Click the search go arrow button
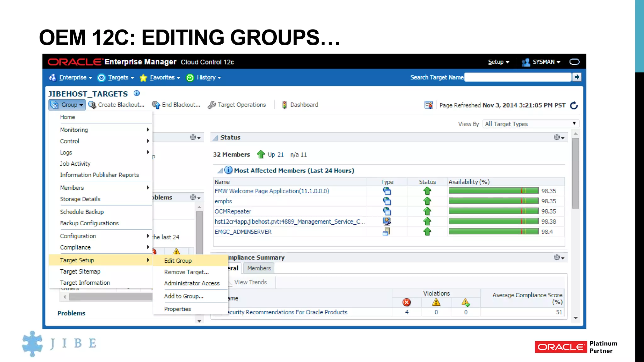 tap(577, 77)
